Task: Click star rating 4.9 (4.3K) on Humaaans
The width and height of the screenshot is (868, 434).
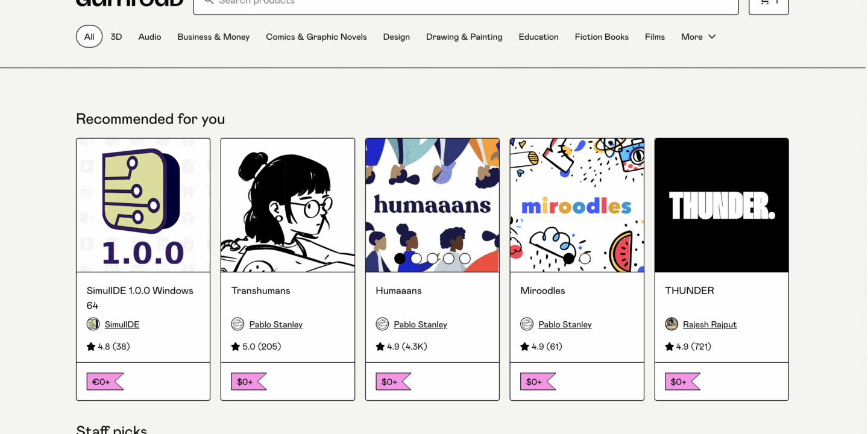Action: tap(401, 347)
